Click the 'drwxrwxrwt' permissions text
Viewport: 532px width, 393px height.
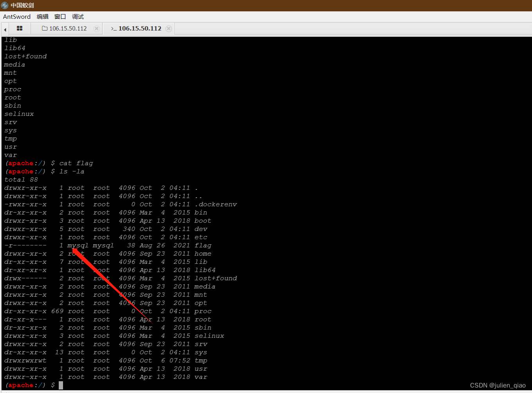[25, 361]
